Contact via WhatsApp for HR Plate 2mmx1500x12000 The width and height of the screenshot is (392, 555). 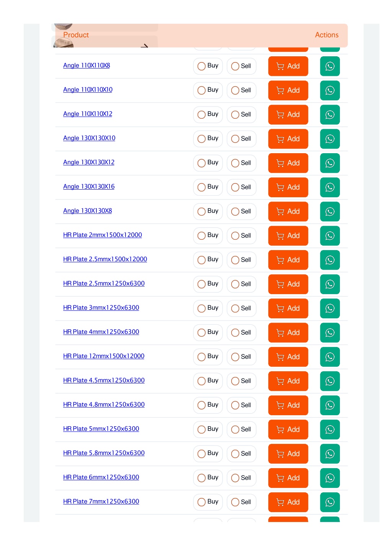point(330,236)
